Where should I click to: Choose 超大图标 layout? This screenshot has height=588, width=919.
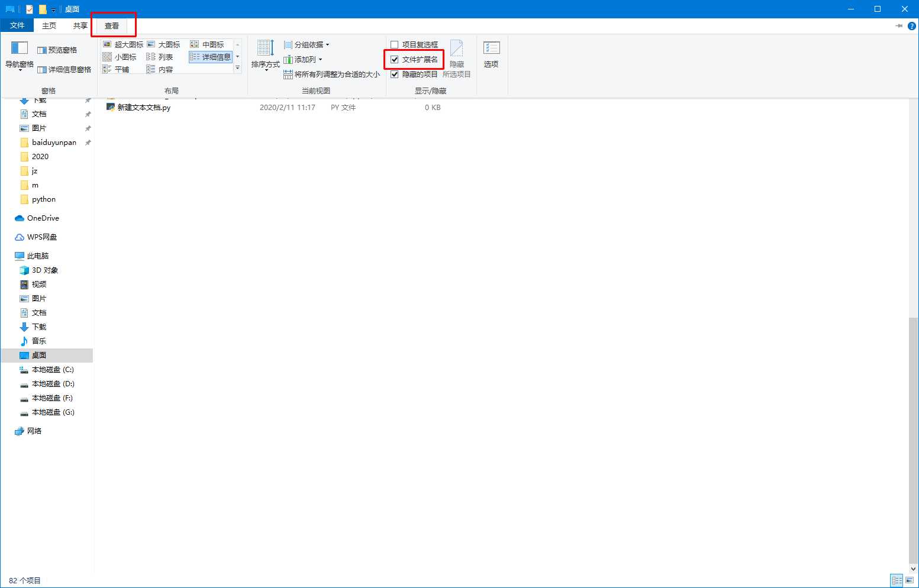click(123, 44)
